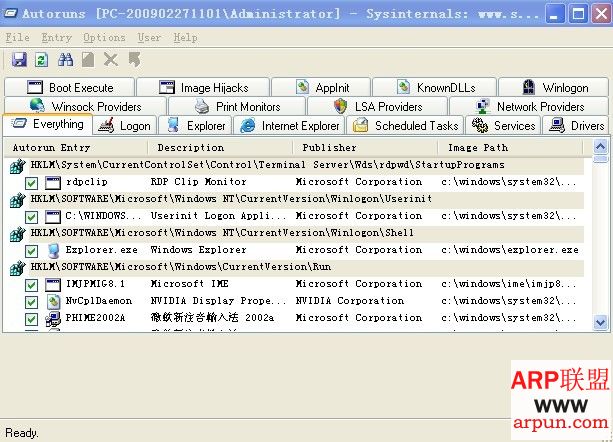The image size is (613, 442).
Task: Click the list scroll down arrow
Action: pos(600,323)
